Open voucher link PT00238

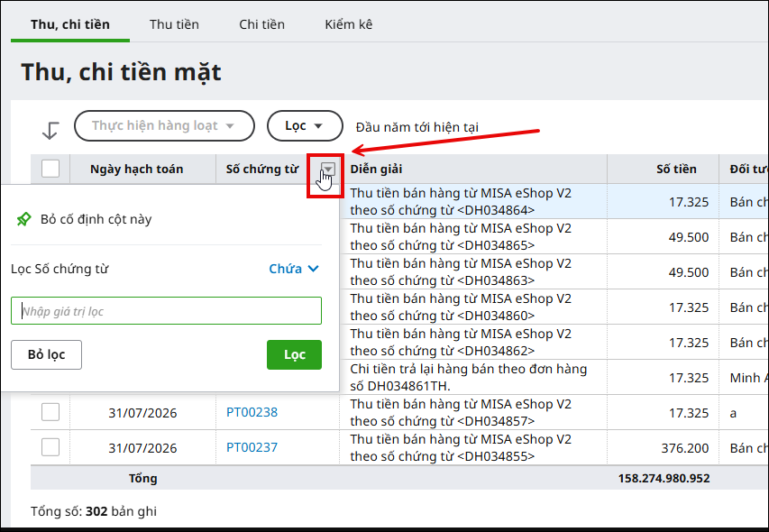pos(252,412)
